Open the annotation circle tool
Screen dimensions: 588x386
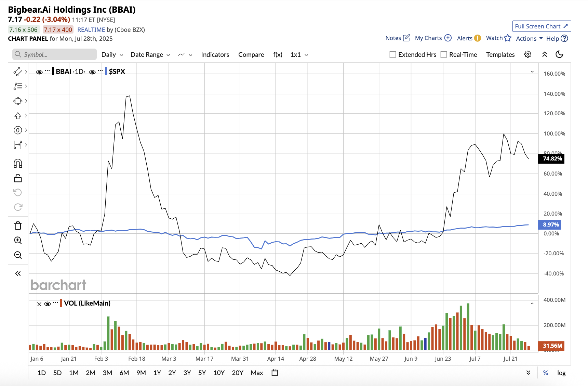pos(18,130)
